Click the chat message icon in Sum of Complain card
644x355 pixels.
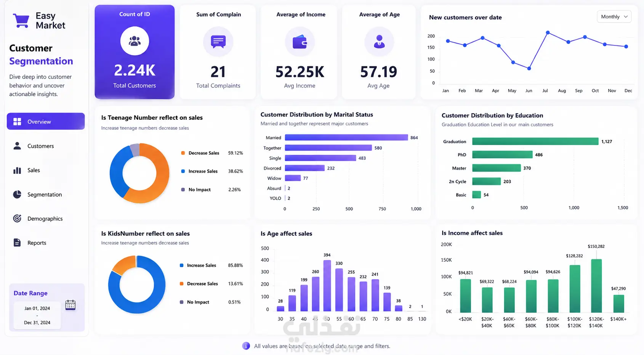pos(218,41)
